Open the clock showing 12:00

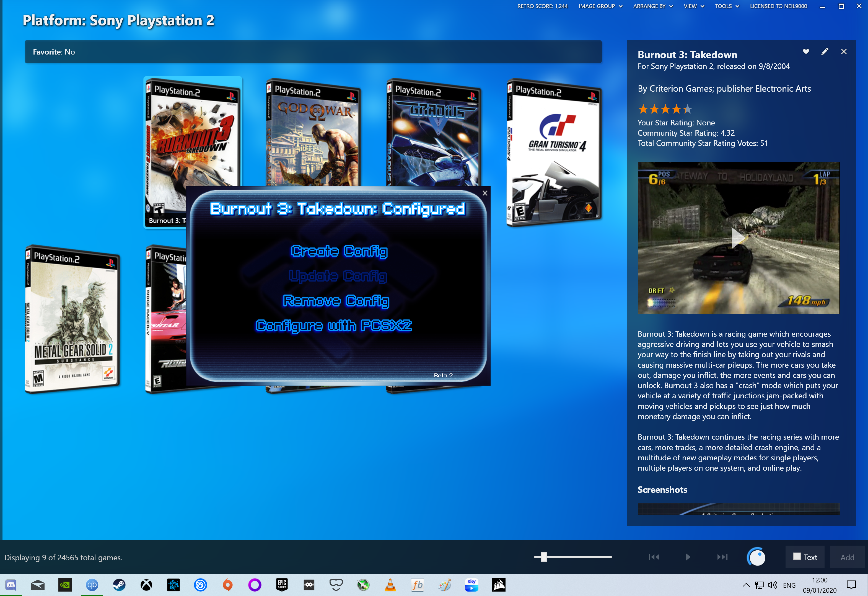[820, 585]
